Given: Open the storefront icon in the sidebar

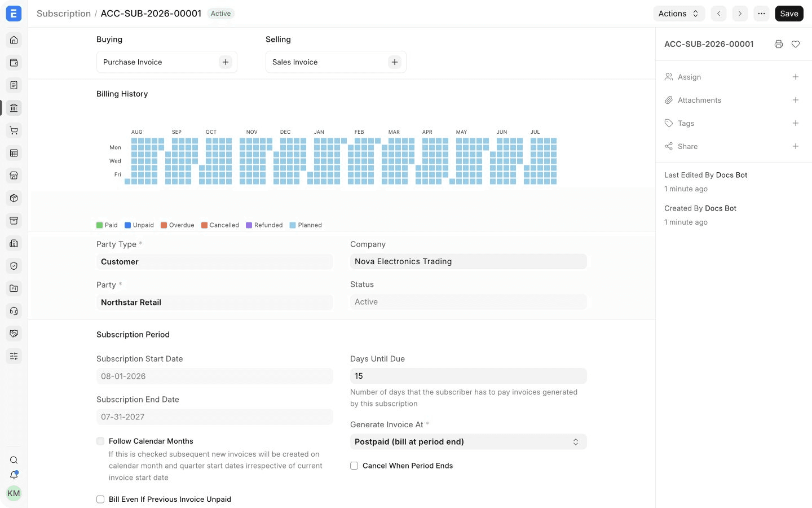Looking at the screenshot, I should [x=14, y=176].
